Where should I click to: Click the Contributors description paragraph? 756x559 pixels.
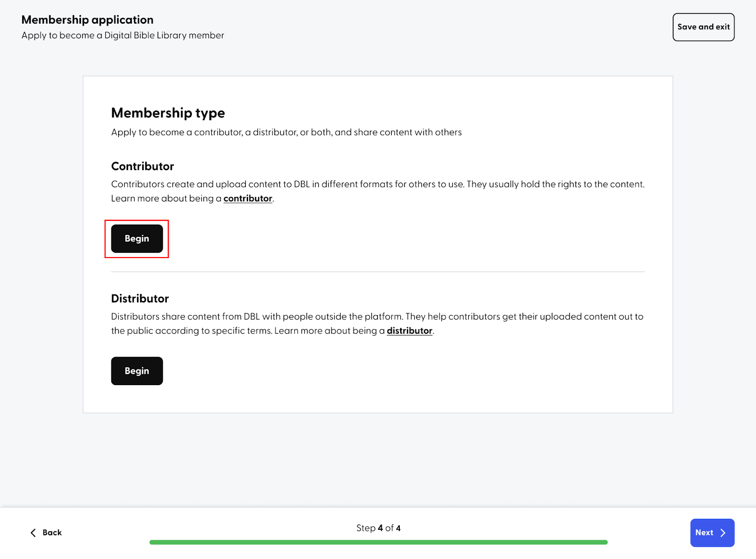coord(378,191)
